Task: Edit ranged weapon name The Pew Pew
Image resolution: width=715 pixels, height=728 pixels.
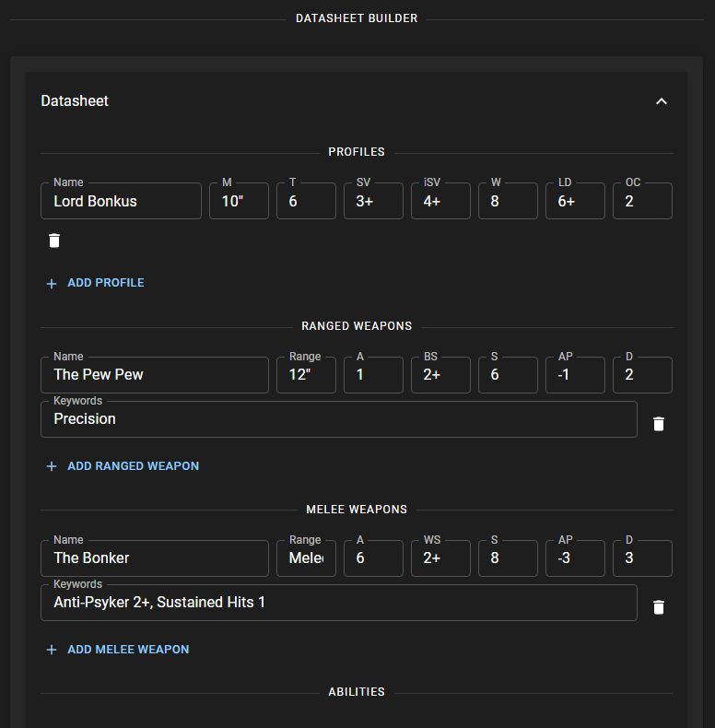Action: point(155,375)
